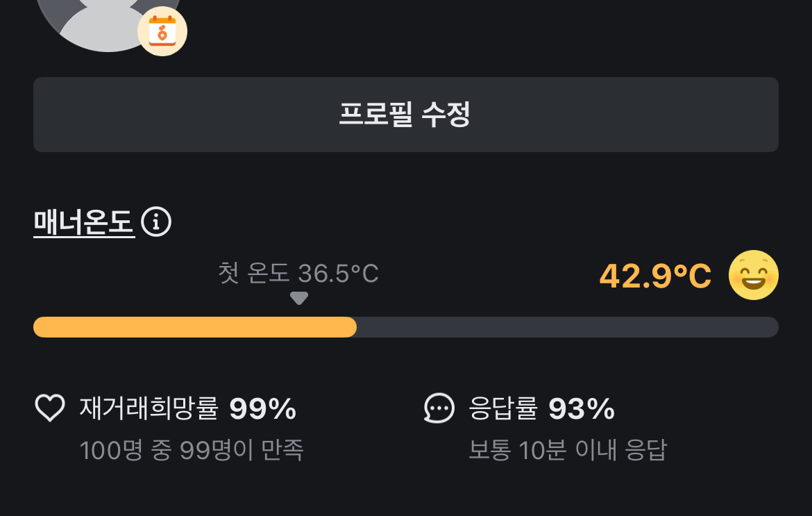Click the info icon beside 매너온도
The height and width of the screenshot is (516, 812).
(156, 223)
